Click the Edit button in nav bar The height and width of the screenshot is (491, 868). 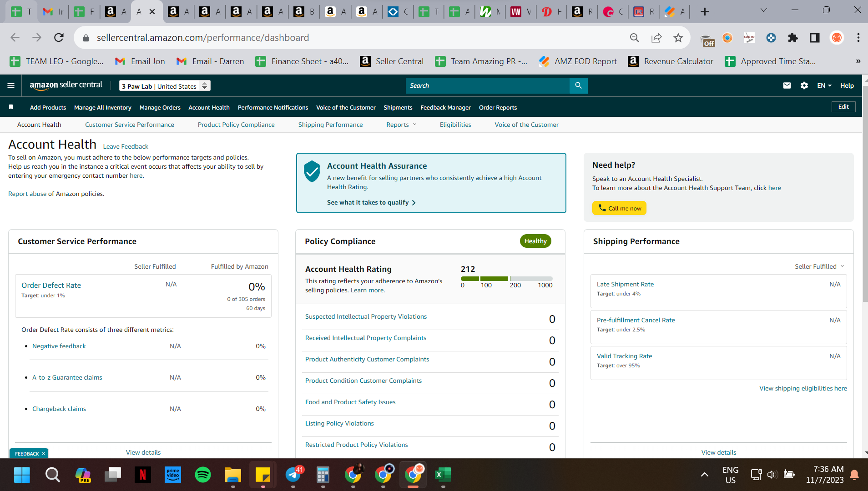pos(843,107)
